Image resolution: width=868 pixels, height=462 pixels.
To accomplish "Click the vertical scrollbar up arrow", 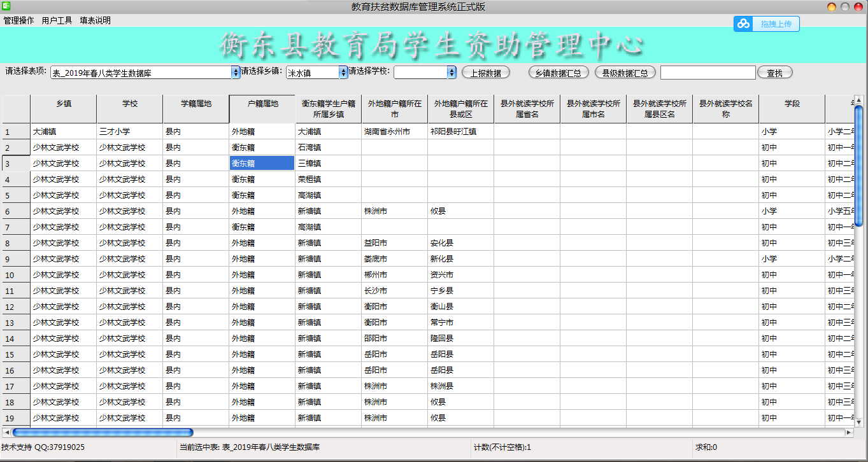I will coord(858,100).
